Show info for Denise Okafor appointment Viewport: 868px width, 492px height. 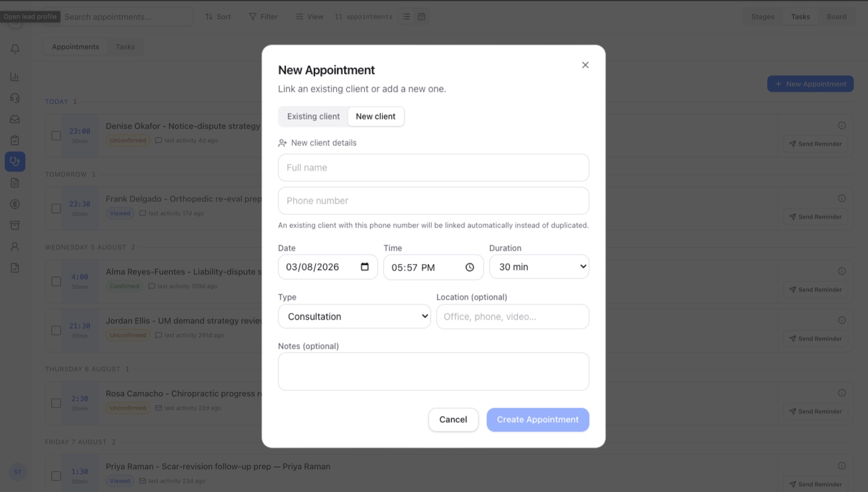pos(842,125)
